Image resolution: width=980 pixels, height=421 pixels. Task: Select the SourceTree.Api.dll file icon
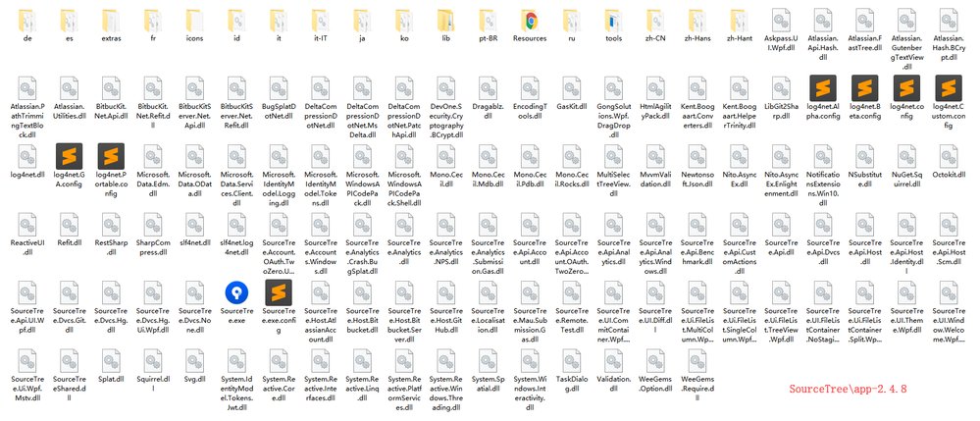pos(781,225)
